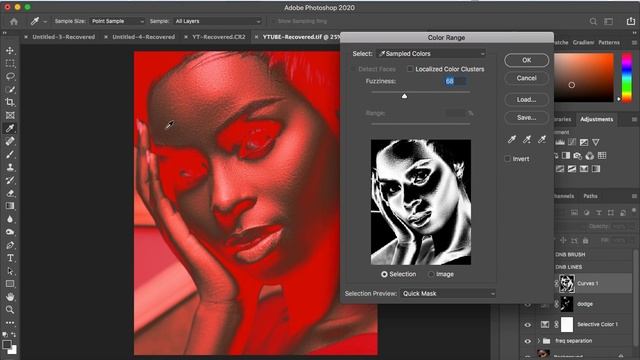Viewport: 640px width, 360px height.
Task: Select the Hand tool
Action: click(x=10, y=297)
